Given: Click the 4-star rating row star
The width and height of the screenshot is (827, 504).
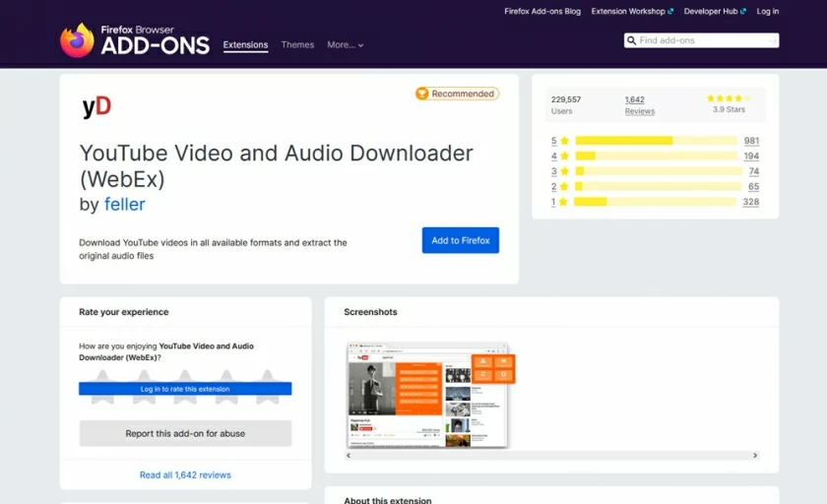Looking at the screenshot, I should (565, 156).
